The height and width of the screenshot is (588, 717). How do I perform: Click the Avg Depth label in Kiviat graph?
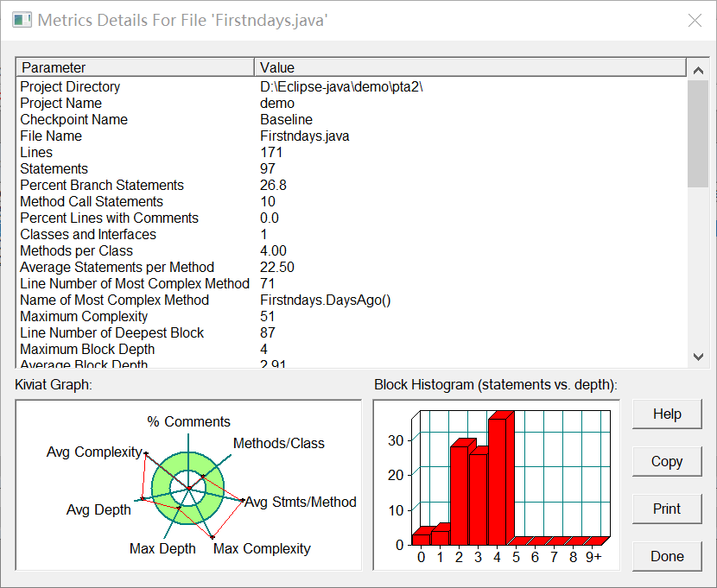98,510
